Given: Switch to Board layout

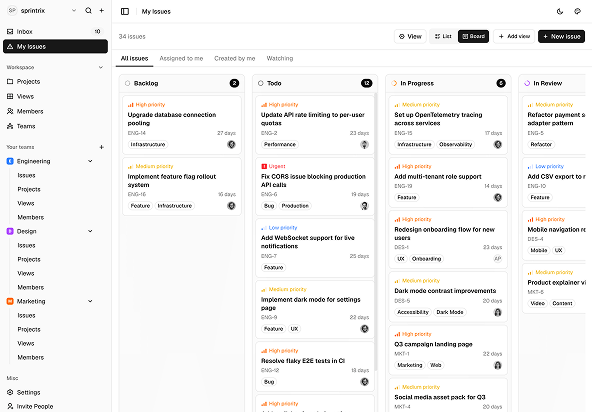Looking at the screenshot, I should [x=473, y=36].
